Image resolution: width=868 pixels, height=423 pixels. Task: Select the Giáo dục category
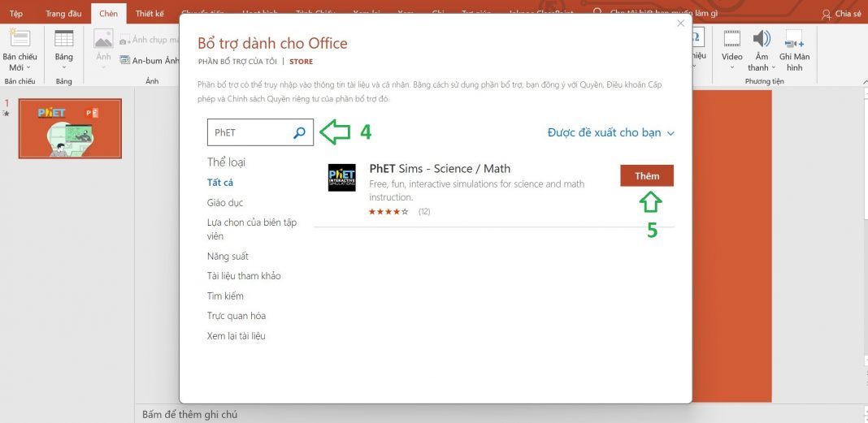tap(225, 203)
